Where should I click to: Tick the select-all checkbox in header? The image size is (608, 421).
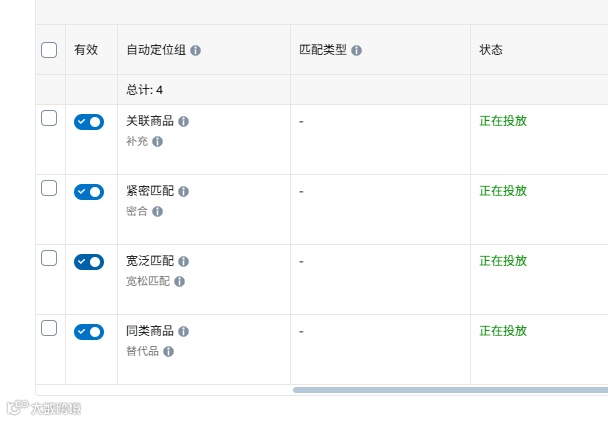[x=49, y=50]
